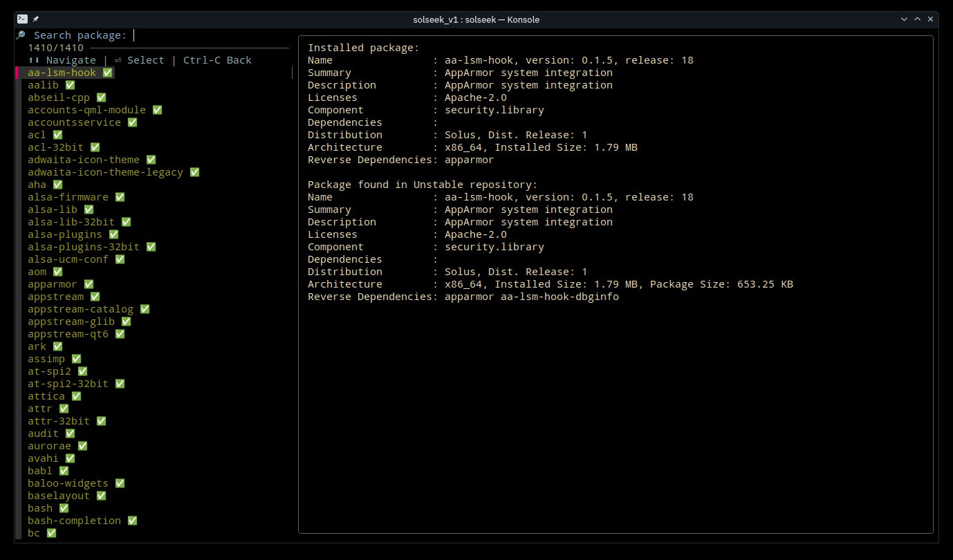Viewport: 953px width, 560px height.
Task: Click the installed checkmark next to bash-completion
Action: coord(132,521)
